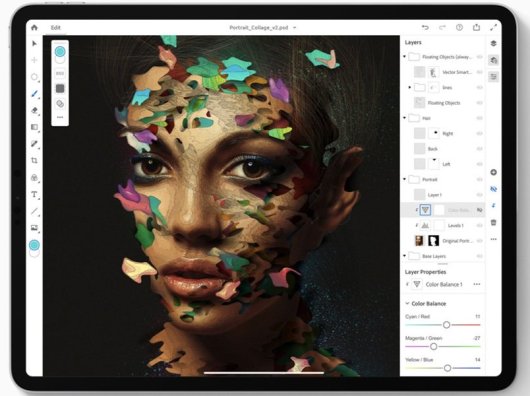Select the Original Portrait layer
530x396 pixels.
[443, 241]
